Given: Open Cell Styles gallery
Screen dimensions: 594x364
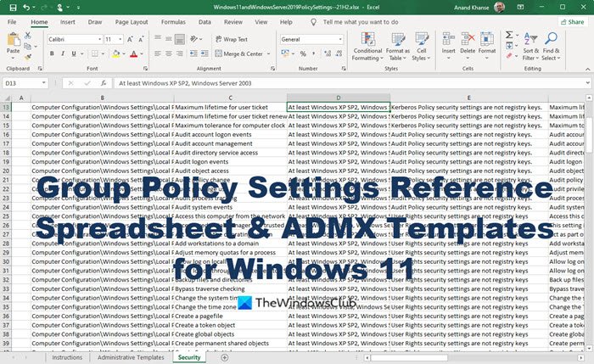Looking at the screenshot, I should pos(421,47).
